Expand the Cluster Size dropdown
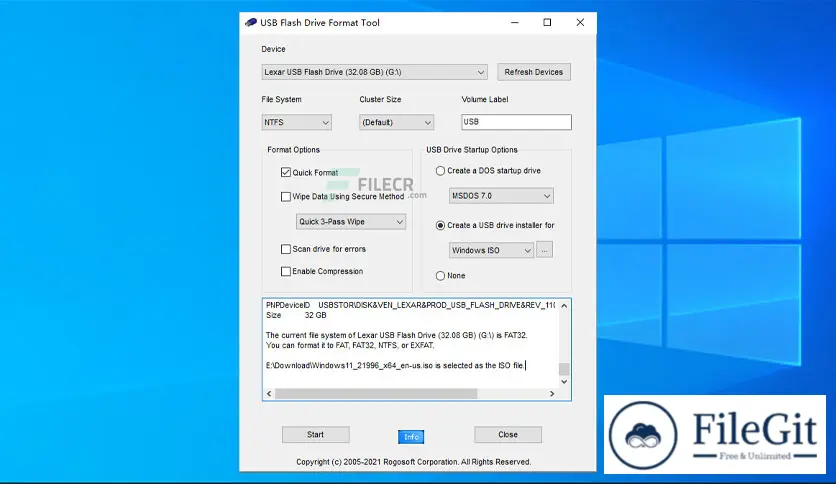 [396, 122]
